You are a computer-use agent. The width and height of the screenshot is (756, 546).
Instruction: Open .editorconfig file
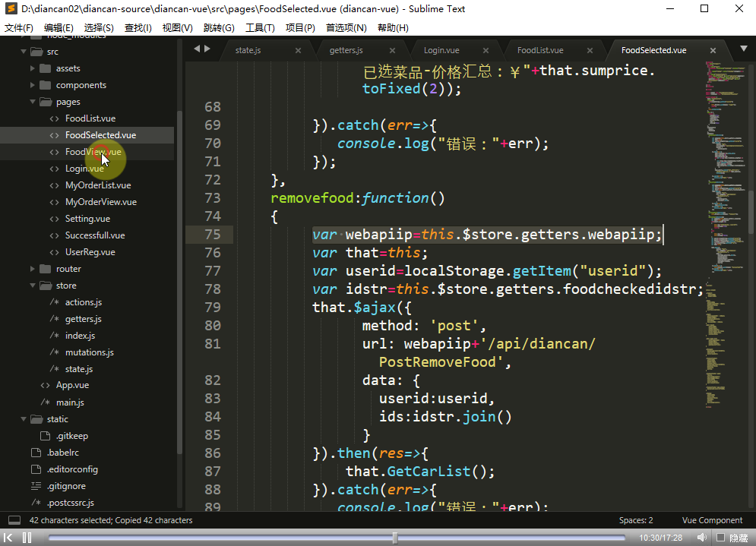pos(72,469)
